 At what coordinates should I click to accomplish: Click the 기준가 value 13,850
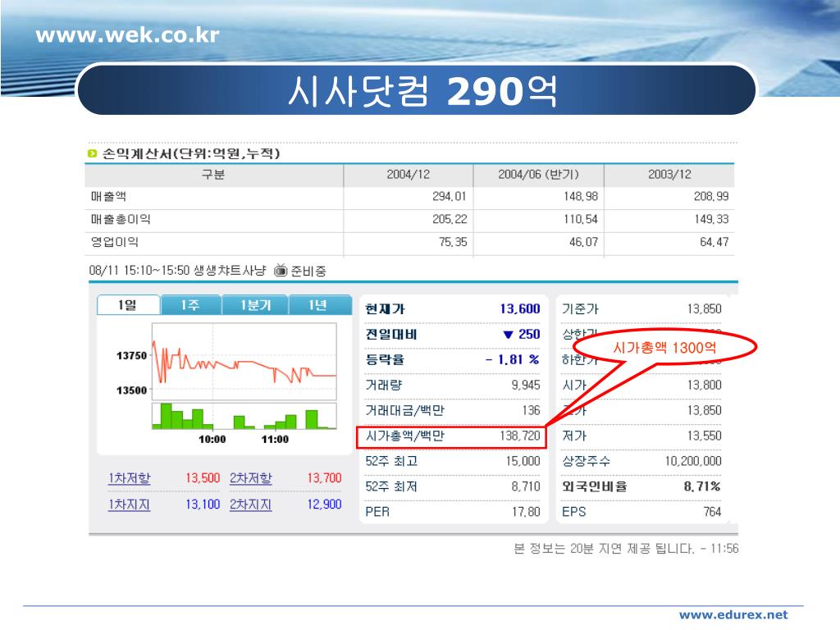(704, 309)
